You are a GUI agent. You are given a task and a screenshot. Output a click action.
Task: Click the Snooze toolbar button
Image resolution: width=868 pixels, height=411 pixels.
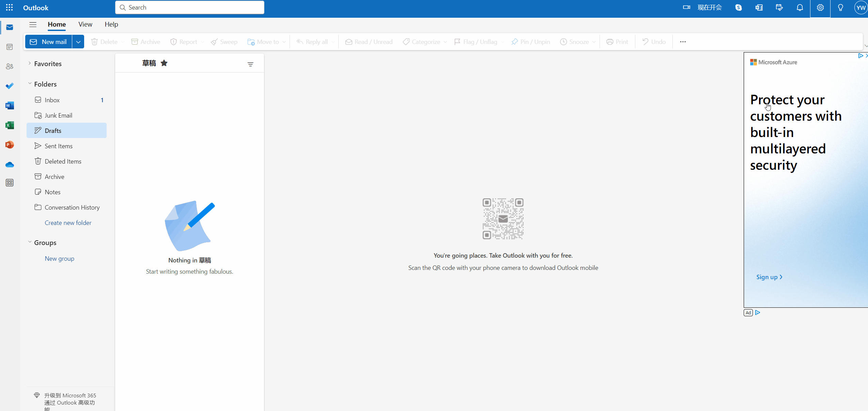coord(575,42)
